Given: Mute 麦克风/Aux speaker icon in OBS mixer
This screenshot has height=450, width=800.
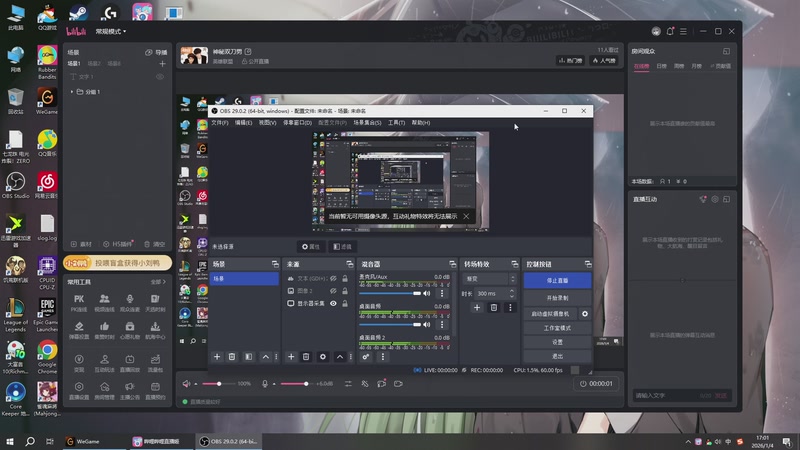Looking at the screenshot, I should 427,293.
